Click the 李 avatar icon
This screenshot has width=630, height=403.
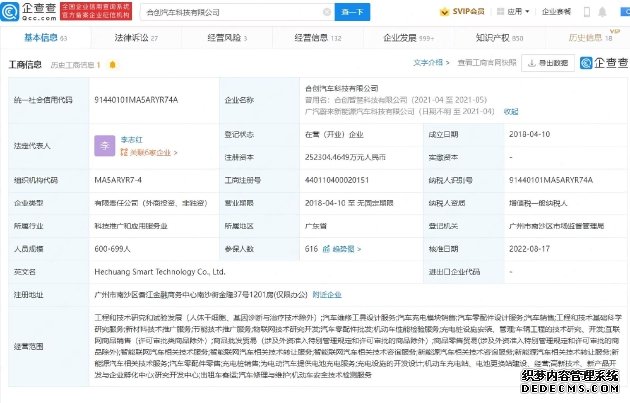pos(104,145)
